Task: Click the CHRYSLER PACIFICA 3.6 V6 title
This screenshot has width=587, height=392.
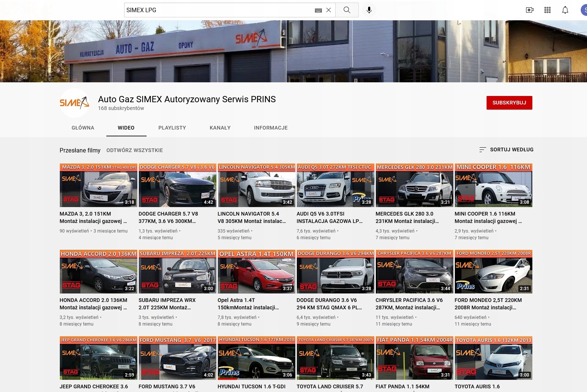Action: tap(409, 304)
